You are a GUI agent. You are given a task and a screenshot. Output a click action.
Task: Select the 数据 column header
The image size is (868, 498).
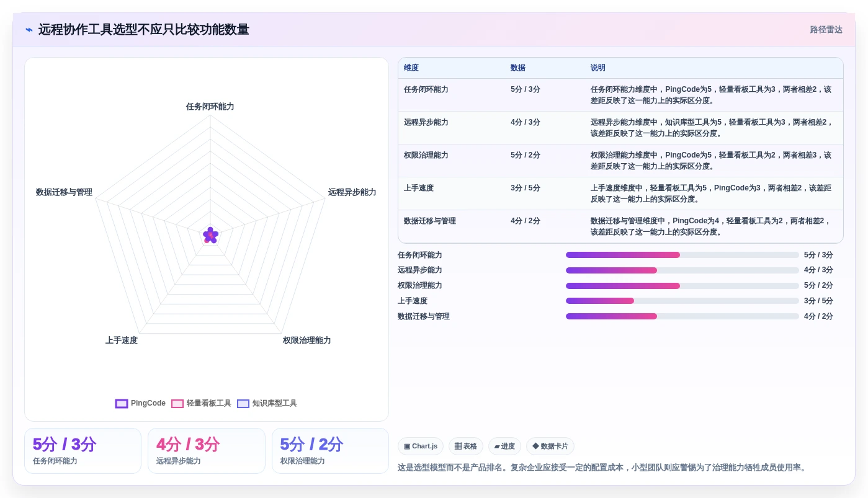[x=518, y=68]
